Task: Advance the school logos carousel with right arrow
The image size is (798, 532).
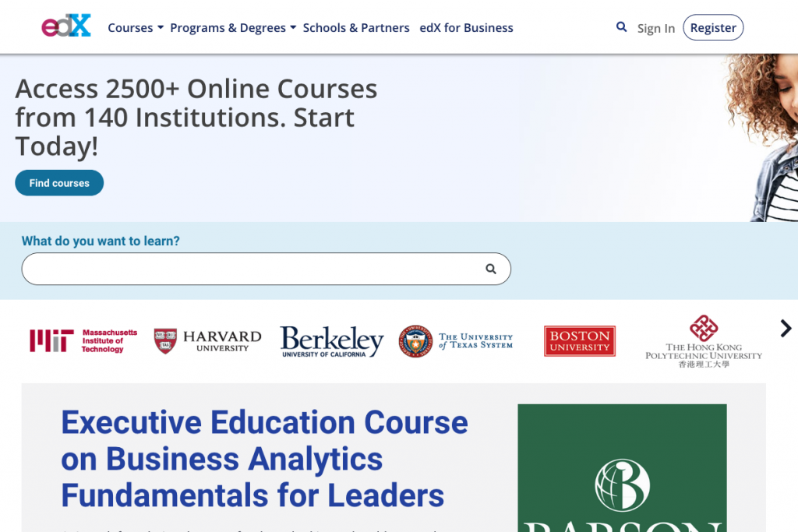Action: tap(786, 329)
